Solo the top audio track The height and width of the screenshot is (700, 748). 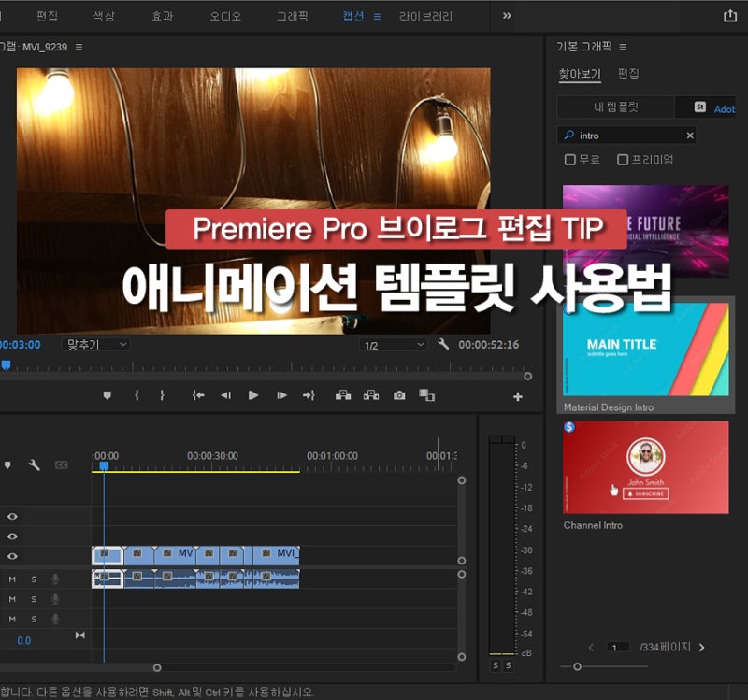click(x=34, y=579)
